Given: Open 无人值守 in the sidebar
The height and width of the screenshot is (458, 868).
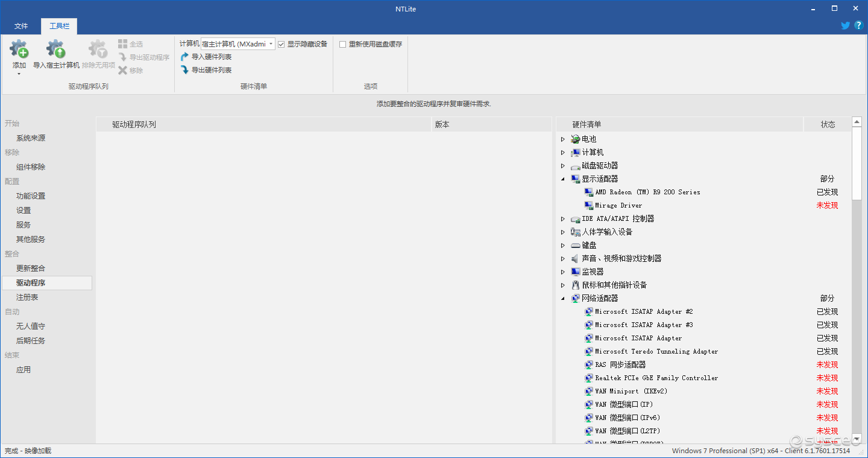Looking at the screenshot, I should 31,326.
